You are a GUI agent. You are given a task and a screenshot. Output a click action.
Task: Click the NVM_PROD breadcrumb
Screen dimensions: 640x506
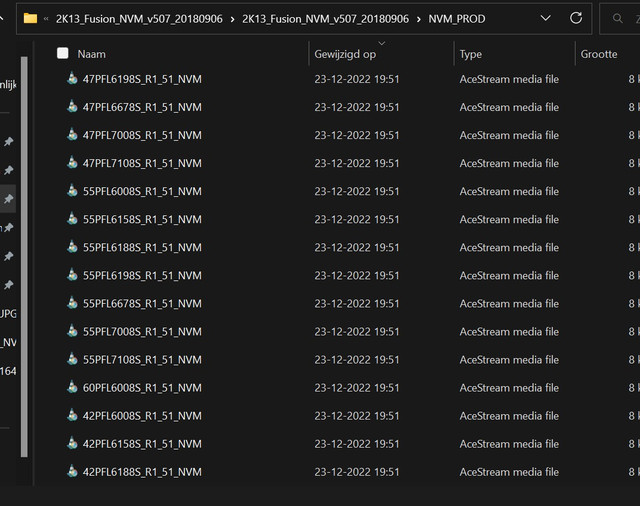tap(457, 19)
